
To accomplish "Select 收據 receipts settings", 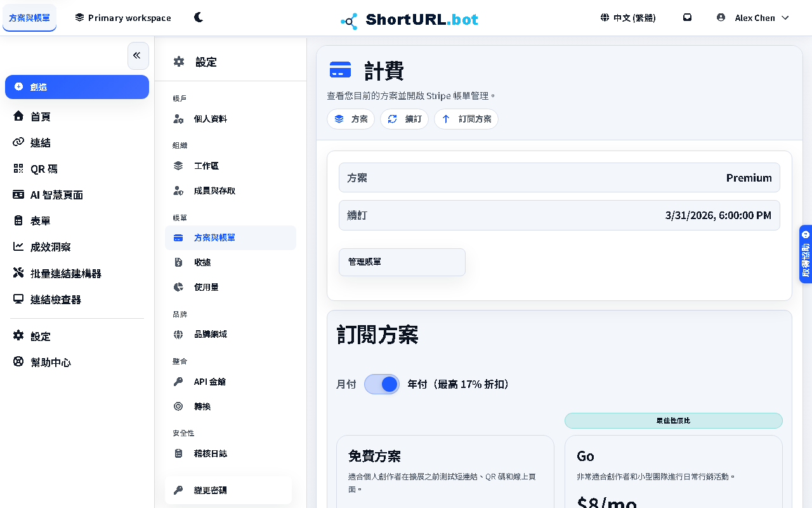I will click(230, 262).
